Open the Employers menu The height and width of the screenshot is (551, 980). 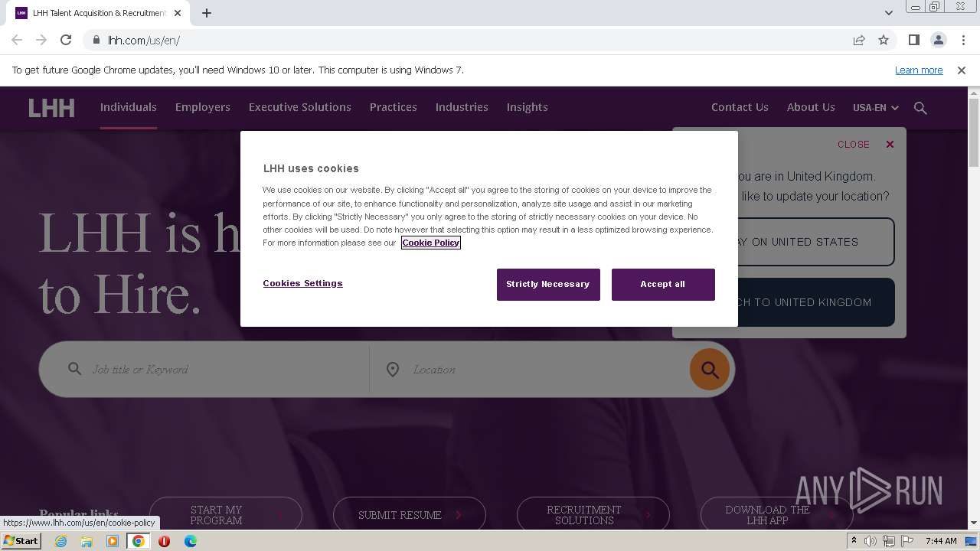pos(202,107)
